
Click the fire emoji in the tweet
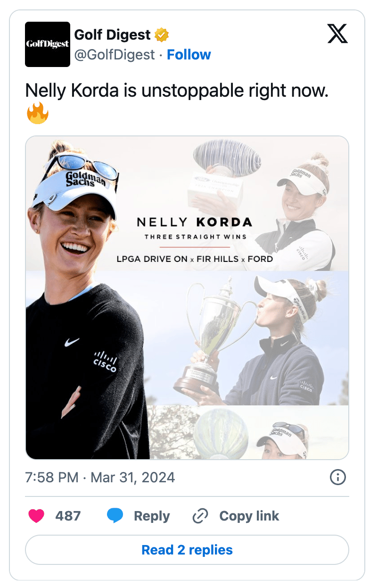[x=38, y=114]
